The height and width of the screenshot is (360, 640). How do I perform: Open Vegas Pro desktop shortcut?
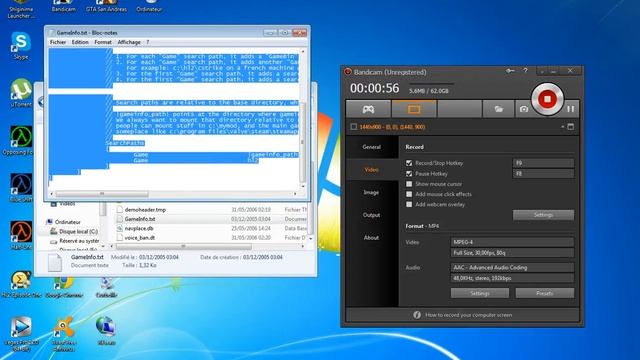click(21, 333)
